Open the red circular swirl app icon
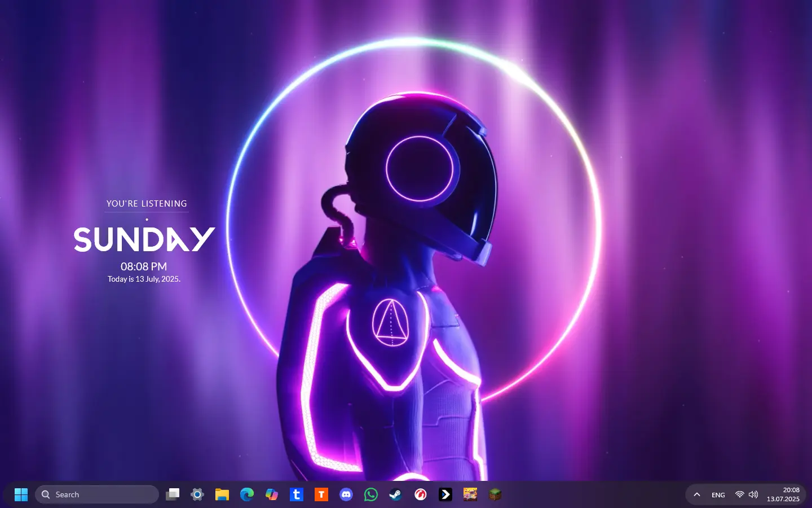The width and height of the screenshot is (812, 508). (x=421, y=494)
